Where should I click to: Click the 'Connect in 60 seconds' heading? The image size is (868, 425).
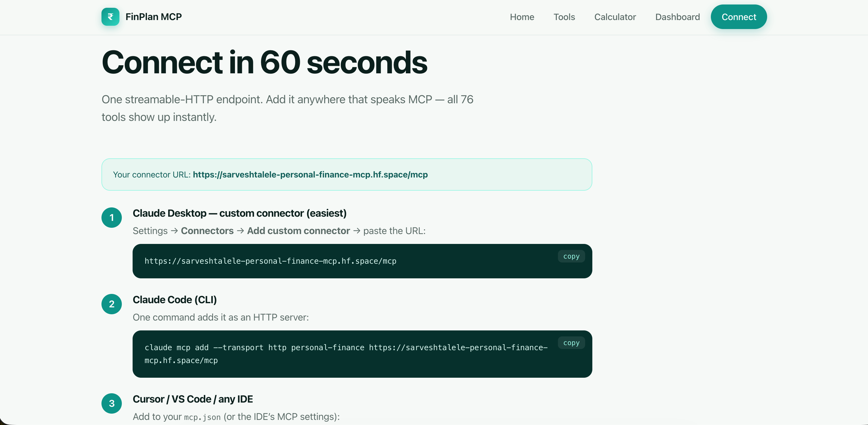265,63
